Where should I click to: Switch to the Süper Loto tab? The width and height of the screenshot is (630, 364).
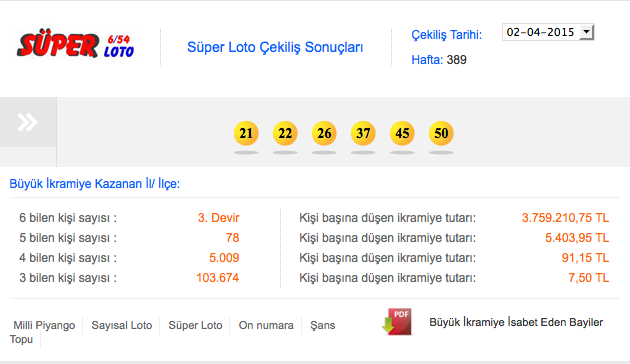coord(195,325)
